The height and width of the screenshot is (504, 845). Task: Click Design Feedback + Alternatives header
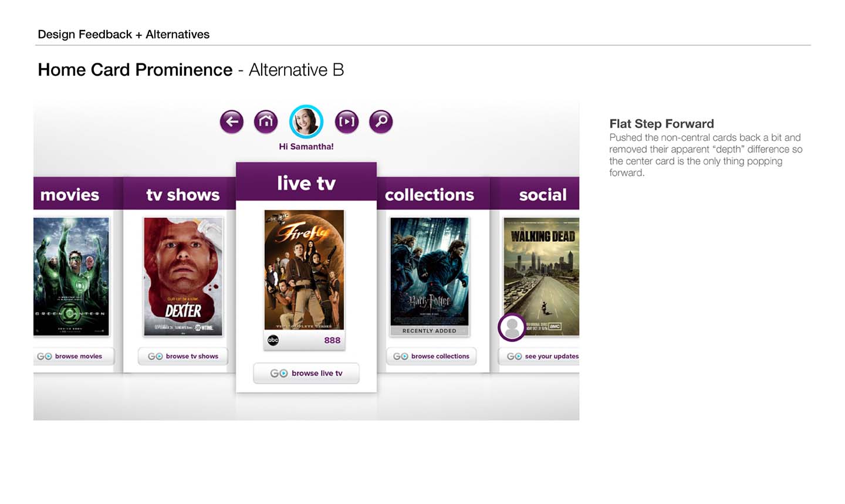point(123,34)
